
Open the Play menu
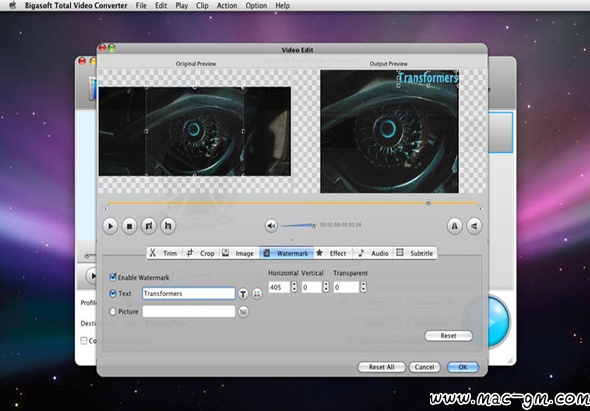(181, 6)
